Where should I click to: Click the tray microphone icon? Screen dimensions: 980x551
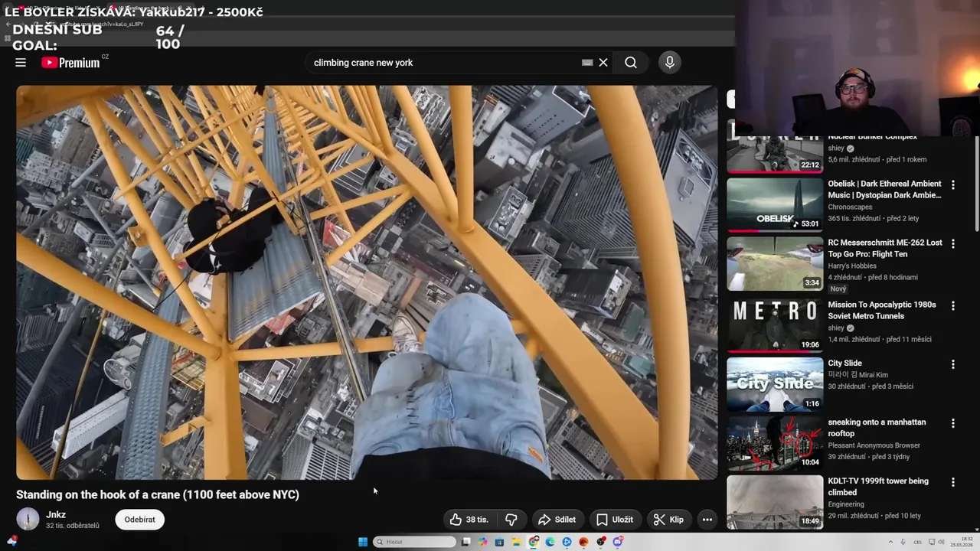pyautogui.click(x=903, y=542)
